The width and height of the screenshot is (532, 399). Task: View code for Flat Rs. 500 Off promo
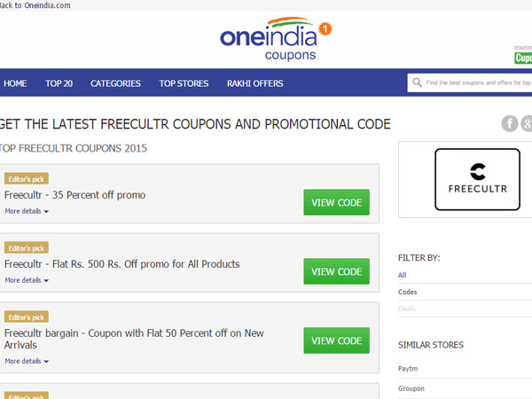click(x=336, y=271)
